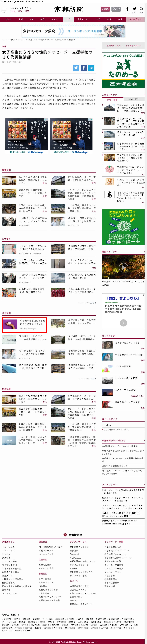Bookmark article with Hatena B! button
The width and height of the screenshot is (147, 644).
pyautogui.click(x=91, y=68)
